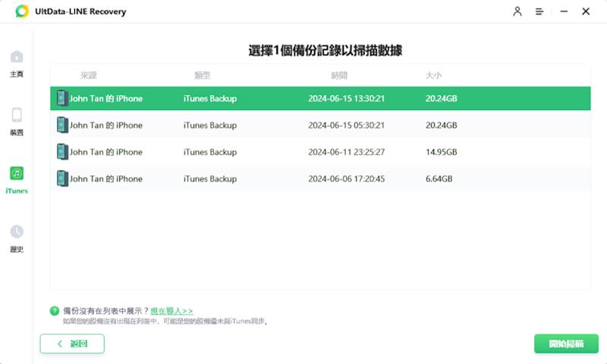
Task: Open the 現在導入>> import link
Action: pyautogui.click(x=171, y=311)
